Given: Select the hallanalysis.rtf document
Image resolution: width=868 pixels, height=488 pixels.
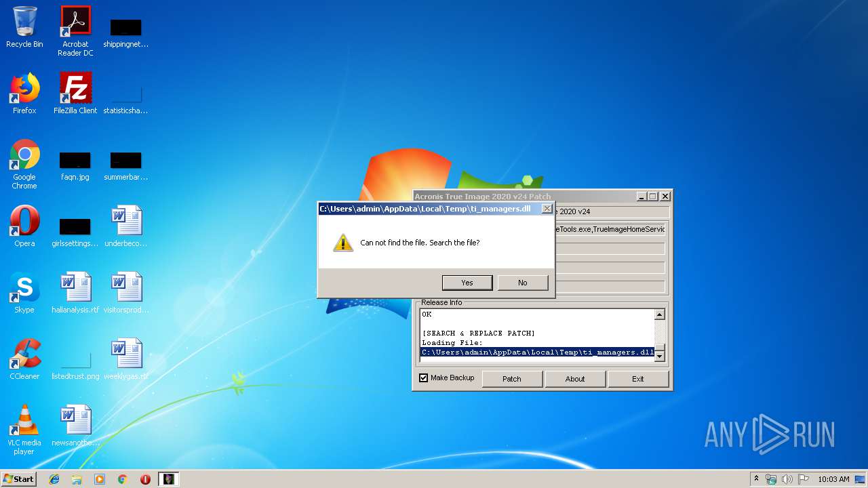Looking at the screenshot, I should (75, 293).
